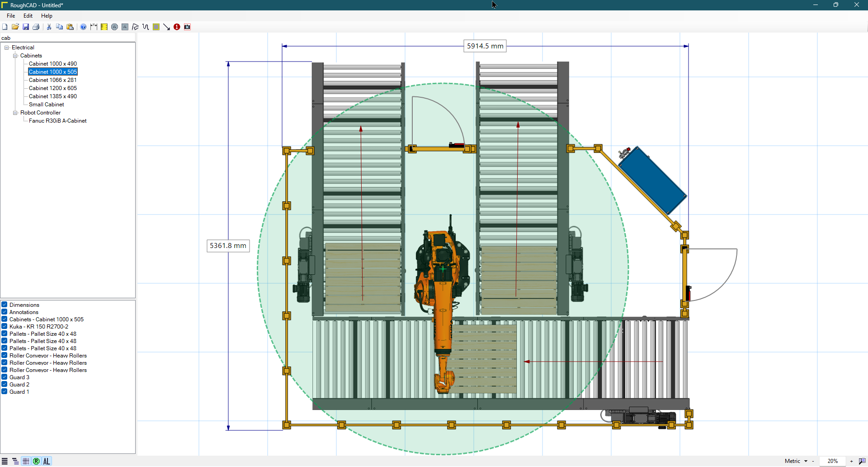
Task: Toggle third Pallet Size 40 x 48 checkbox
Action: (4, 348)
